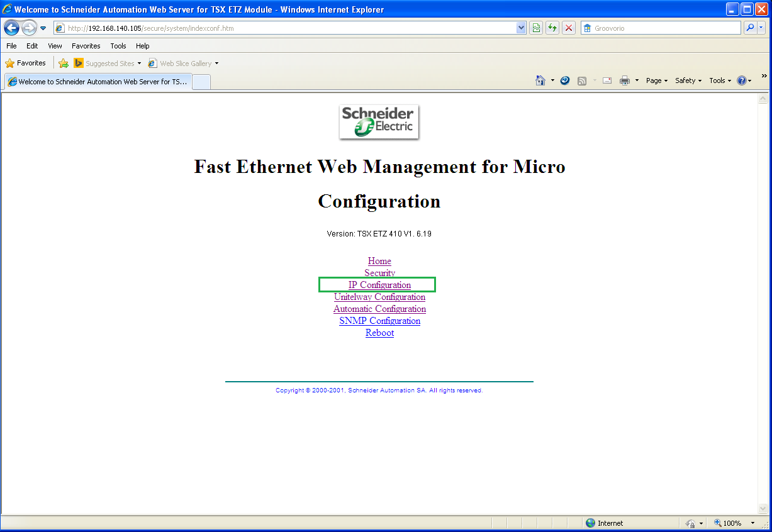
Task: Click the RSS feeds icon
Action: tap(582, 80)
